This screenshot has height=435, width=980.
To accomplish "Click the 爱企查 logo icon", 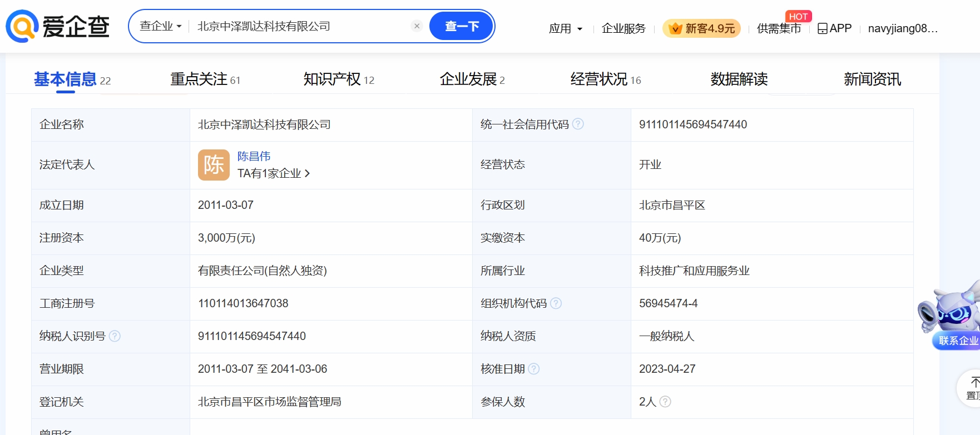I will point(22,26).
